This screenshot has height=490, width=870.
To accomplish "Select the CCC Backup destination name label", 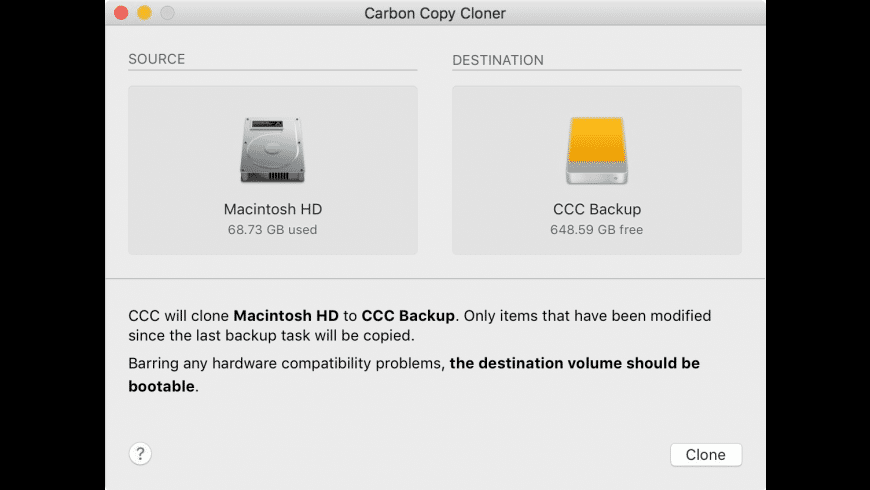I will pyautogui.click(x=596, y=209).
